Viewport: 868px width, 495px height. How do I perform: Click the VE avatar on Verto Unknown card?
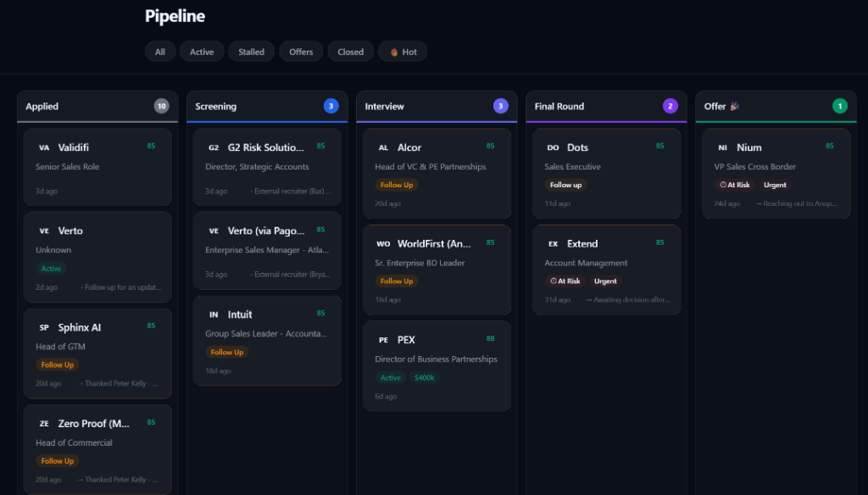pyautogui.click(x=44, y=231)
